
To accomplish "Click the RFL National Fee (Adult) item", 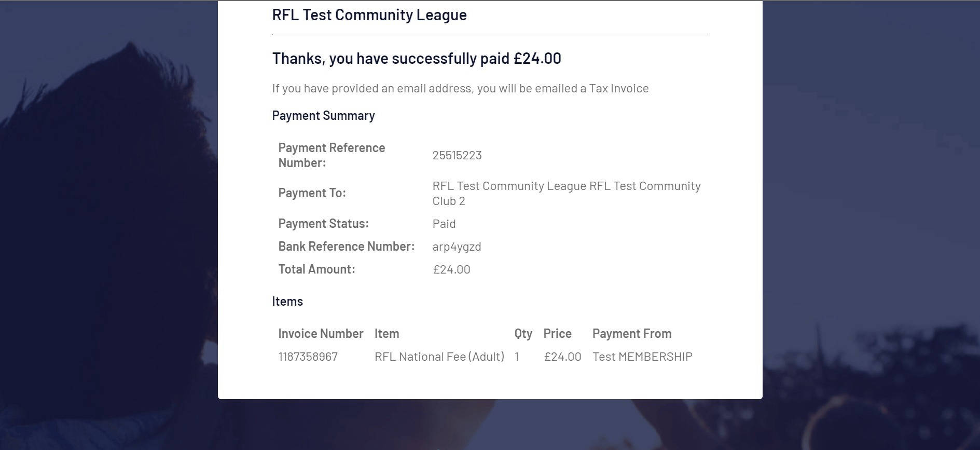I will click(x=439, y=357).
